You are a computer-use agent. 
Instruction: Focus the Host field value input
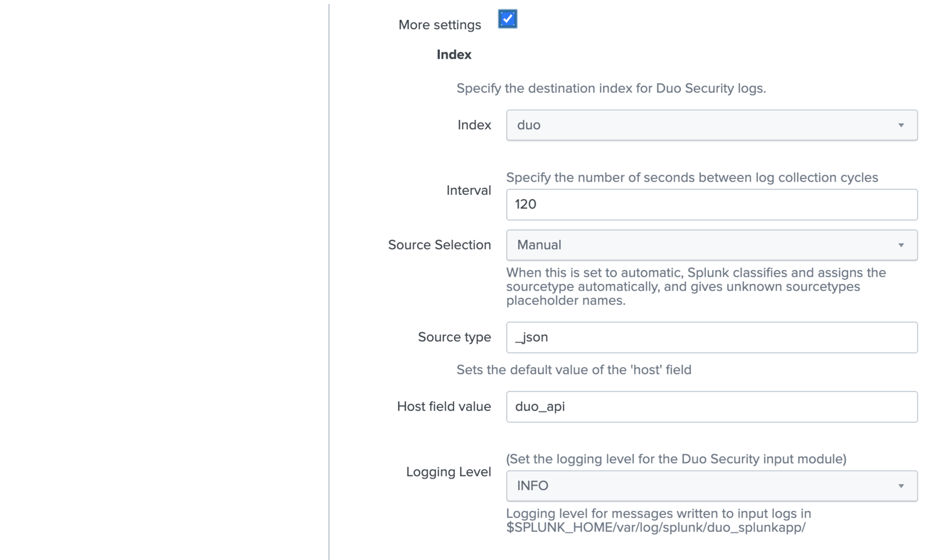(x=712, y=406)
